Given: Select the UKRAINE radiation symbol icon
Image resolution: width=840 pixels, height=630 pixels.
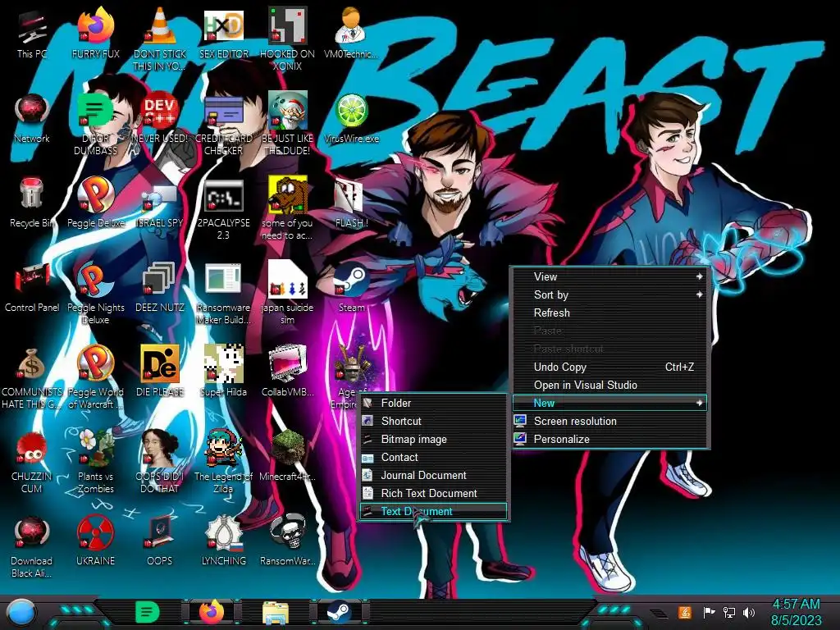Looking at the screenshot, I should click(95, 541).
